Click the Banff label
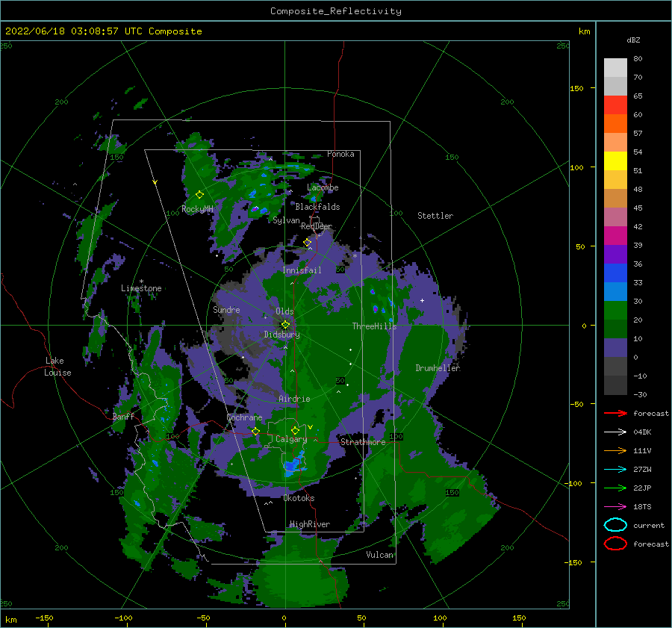This screenshot has width=672, height=628. [x=123, y=416]
